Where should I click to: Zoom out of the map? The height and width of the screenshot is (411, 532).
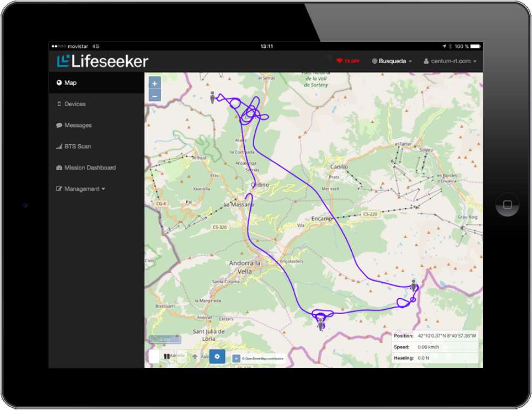coord(154,96)
